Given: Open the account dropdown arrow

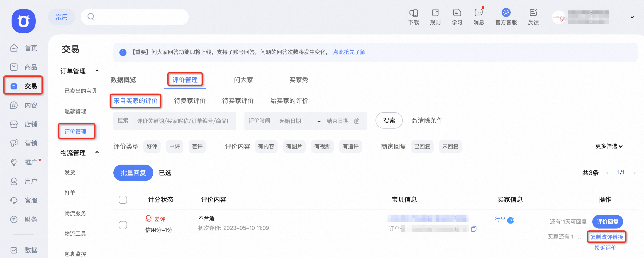Looking at the screenshot, I should click(x=632, y=17).
